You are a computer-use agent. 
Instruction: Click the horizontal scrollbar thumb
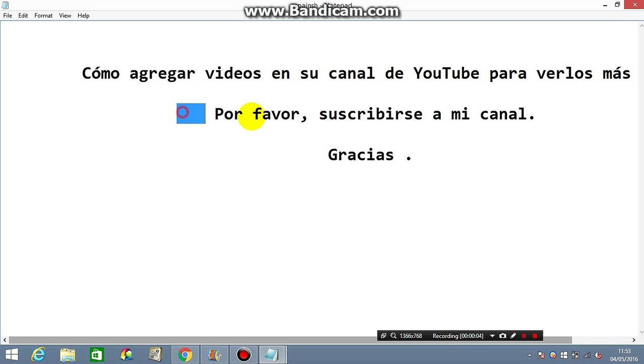[290, 340]
